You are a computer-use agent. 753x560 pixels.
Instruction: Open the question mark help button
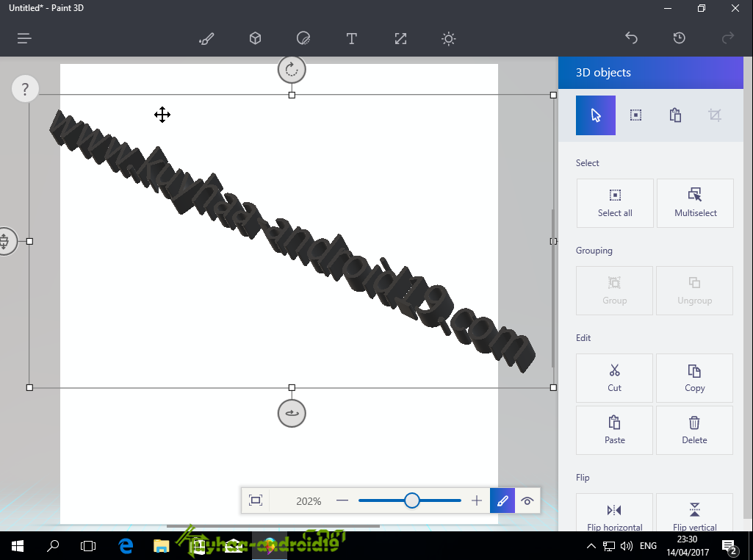[x=25, y=89]
